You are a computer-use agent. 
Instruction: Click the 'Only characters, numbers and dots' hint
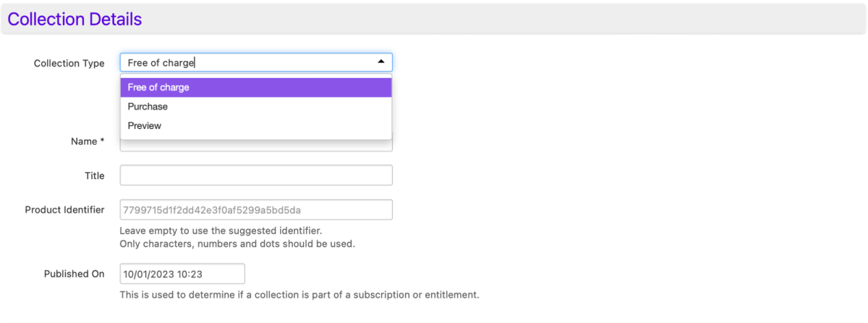click(x=237, y=244)
